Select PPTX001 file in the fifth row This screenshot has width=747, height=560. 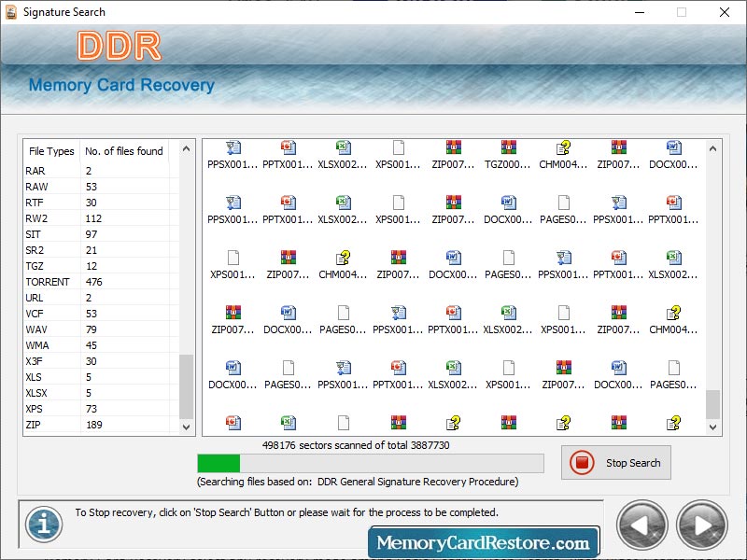coord(398,375)
